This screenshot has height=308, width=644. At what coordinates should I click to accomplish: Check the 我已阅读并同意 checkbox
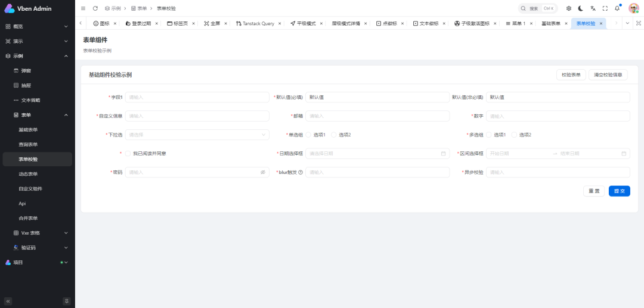click(x=128, y=154)
